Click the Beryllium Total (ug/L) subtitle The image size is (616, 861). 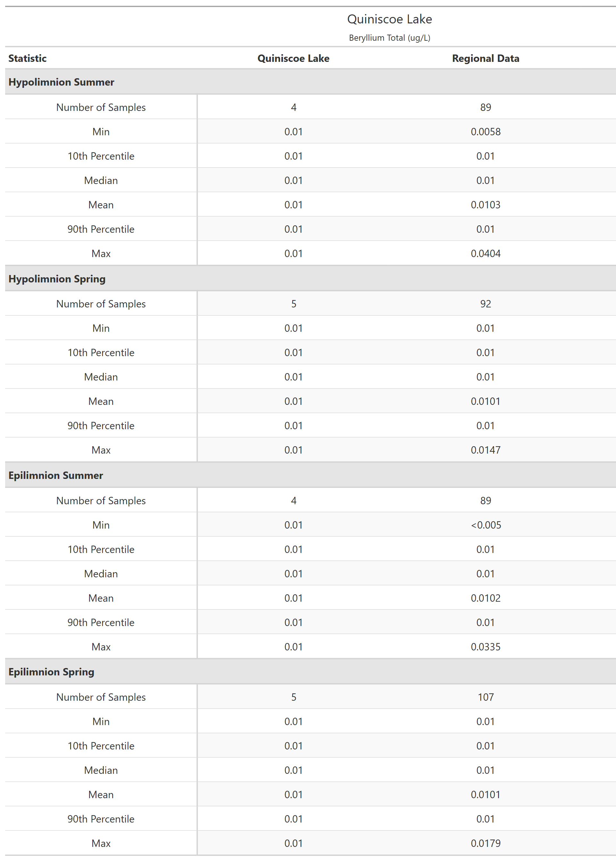pyautogui.click(x=389, y=38)
